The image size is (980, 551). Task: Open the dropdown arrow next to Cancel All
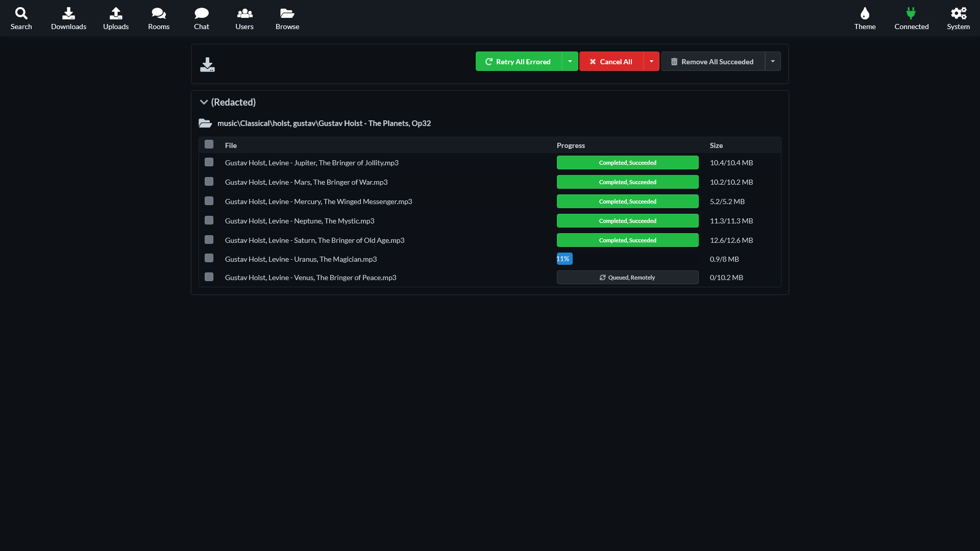click(x=651, y=61)
